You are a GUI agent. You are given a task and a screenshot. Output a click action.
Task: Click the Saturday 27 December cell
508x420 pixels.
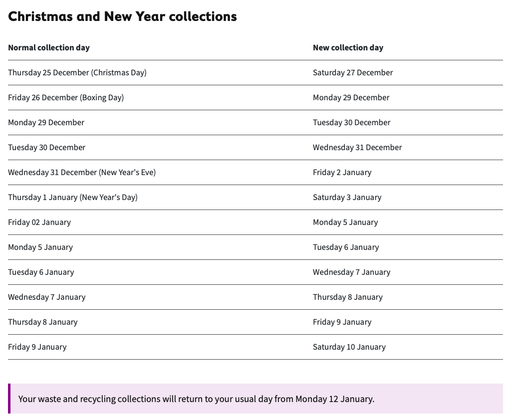coord(353,73)
